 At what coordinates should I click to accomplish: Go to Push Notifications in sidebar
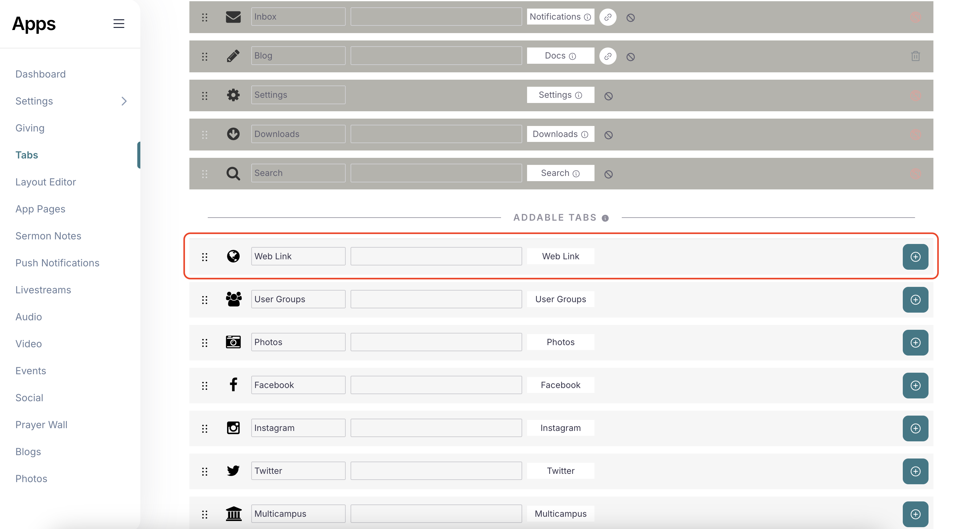(x=57, y=263)
